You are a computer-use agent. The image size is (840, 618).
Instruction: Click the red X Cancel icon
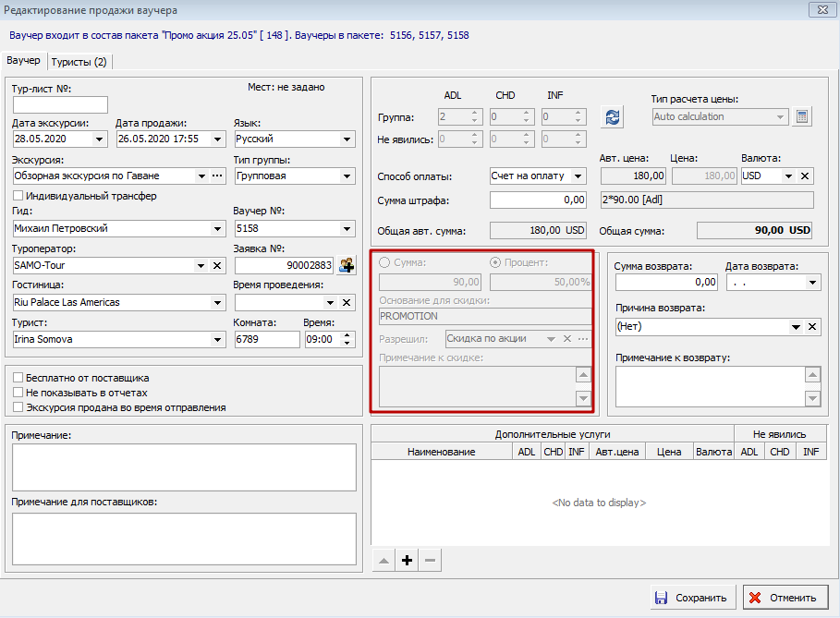click(x=755, y=598)
